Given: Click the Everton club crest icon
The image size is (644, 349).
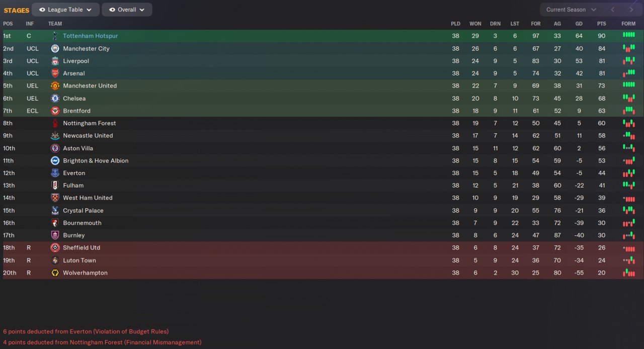Looking at the screenshot, I should pos(55,173).
